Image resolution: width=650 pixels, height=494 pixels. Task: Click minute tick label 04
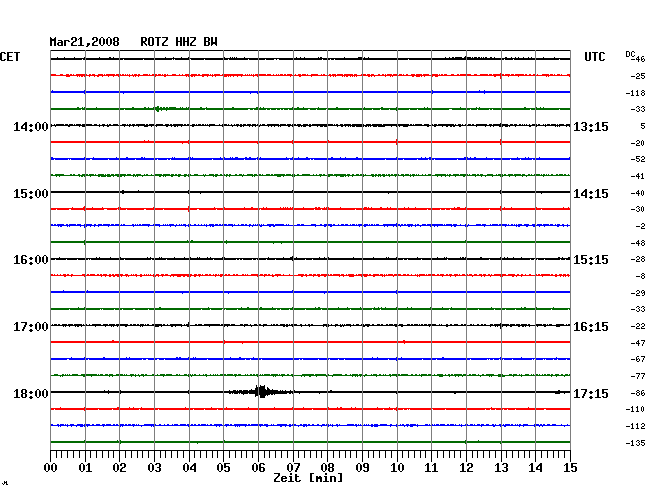pyautogui.click(x=189, y=467)
